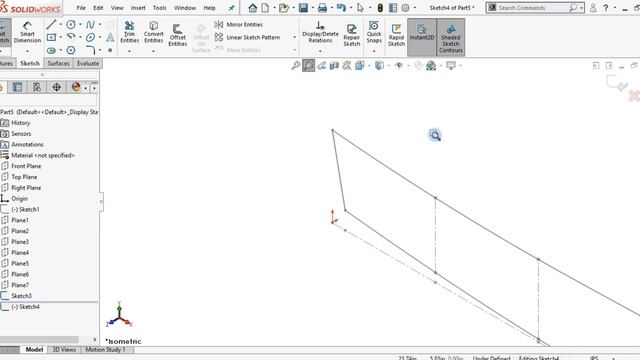Open DimXpertManager crosshair tab
The image size is (640, 360).
56,87
